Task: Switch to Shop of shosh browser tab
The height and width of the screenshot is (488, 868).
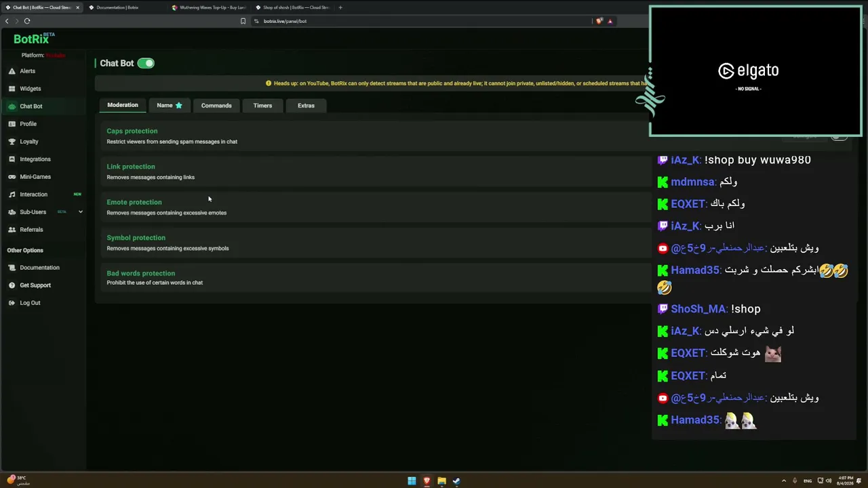Action: point(292,7)
